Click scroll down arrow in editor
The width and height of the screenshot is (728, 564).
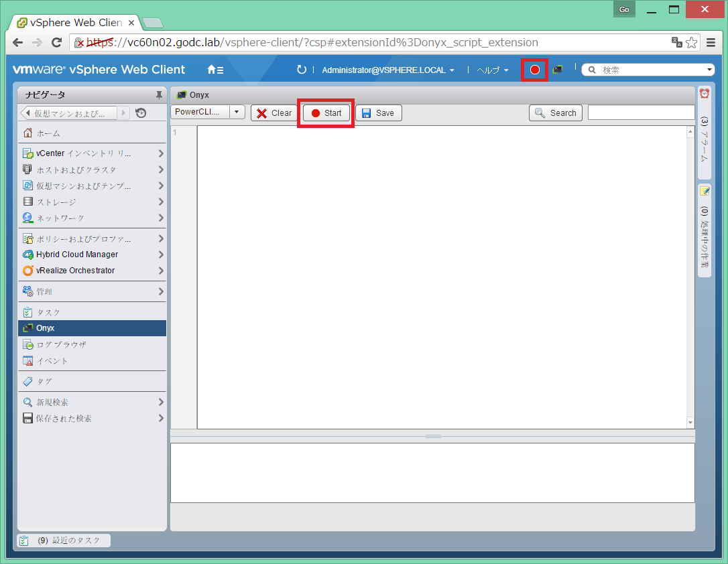690,423
